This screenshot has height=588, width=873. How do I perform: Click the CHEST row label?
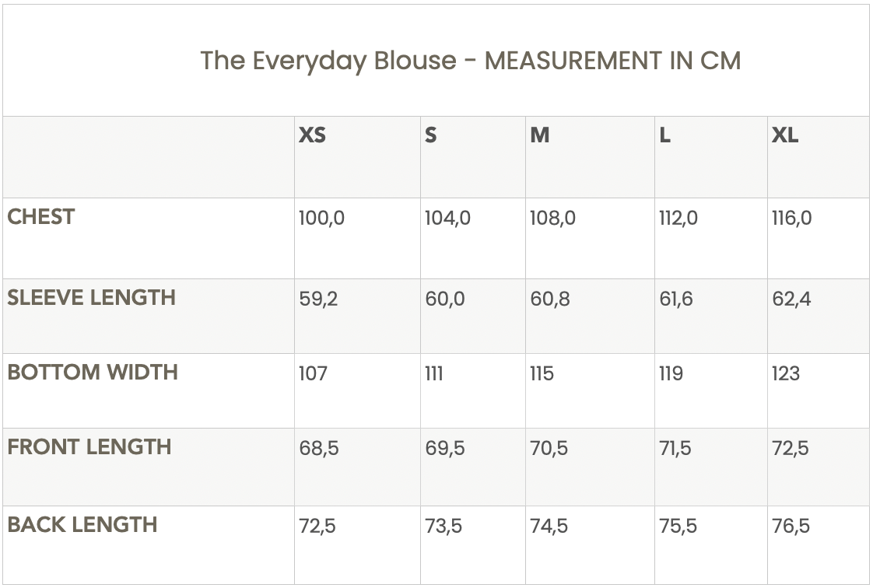coord(41,217)
